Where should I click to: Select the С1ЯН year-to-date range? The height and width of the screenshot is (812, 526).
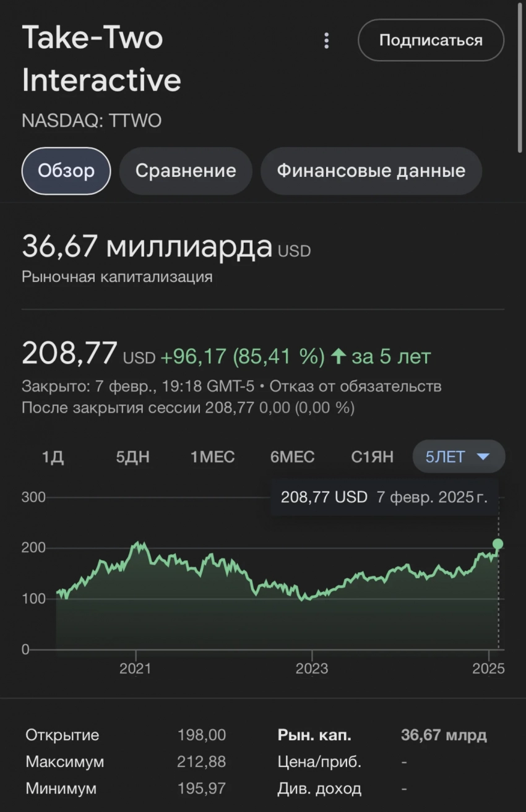point(372,457)
